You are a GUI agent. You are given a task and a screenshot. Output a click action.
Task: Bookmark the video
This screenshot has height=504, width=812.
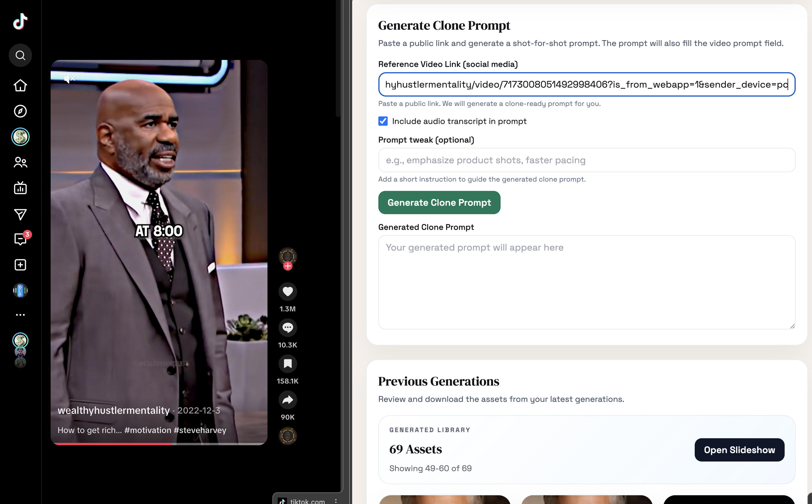pos(287,363)
